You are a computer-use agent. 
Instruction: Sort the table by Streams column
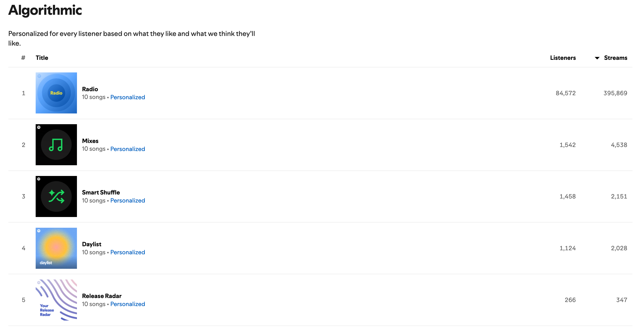pos(615,58)
